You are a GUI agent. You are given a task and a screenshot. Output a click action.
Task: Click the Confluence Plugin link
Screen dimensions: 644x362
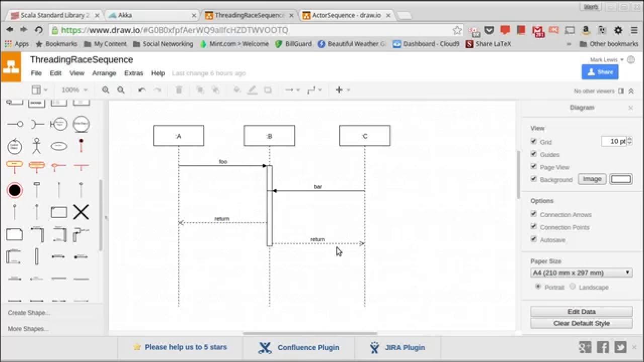pos(299,347)
